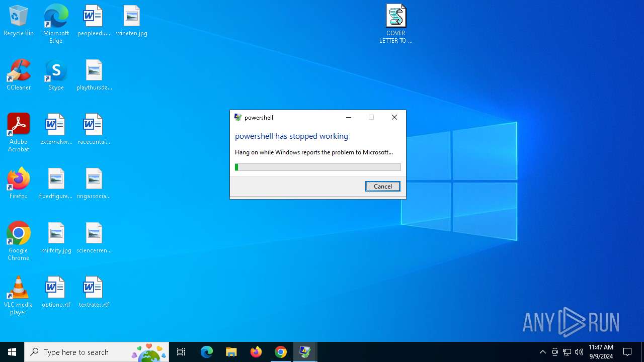The width and height of the screenshot is (644, 362).
Task: Switch to the PowerShell taskbar item
Action: [305, 352]
